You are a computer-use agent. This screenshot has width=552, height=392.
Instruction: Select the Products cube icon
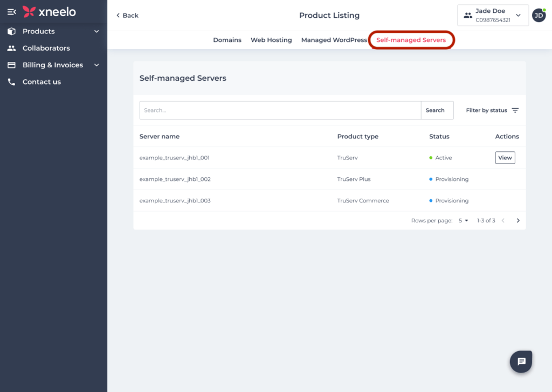[x=12, y=31]
